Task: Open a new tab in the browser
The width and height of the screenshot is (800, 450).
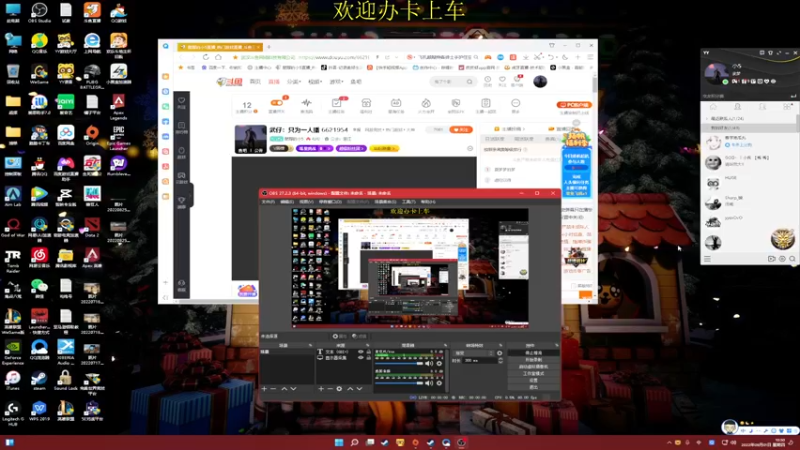Action: point(269,47)
